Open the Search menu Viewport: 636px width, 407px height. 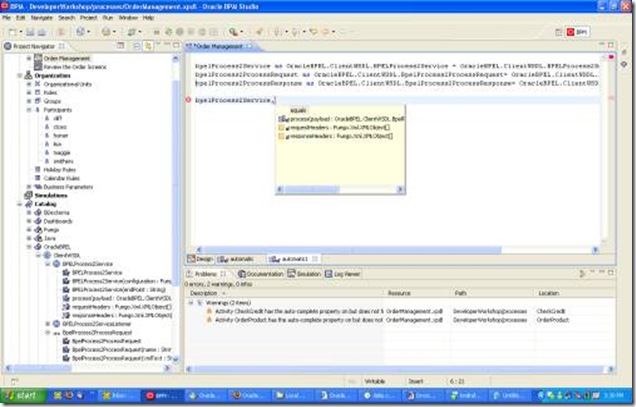coord(67,18)
